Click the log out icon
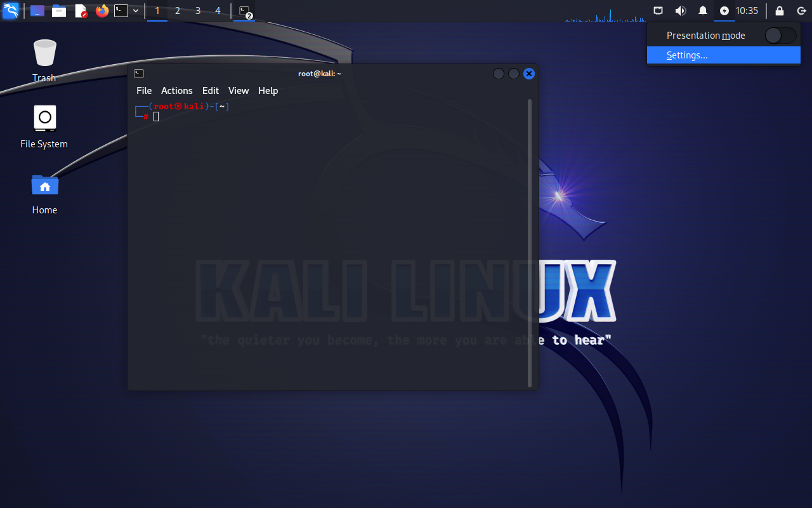The width and height of the screenshot is (812, 508). coord(801,11)
